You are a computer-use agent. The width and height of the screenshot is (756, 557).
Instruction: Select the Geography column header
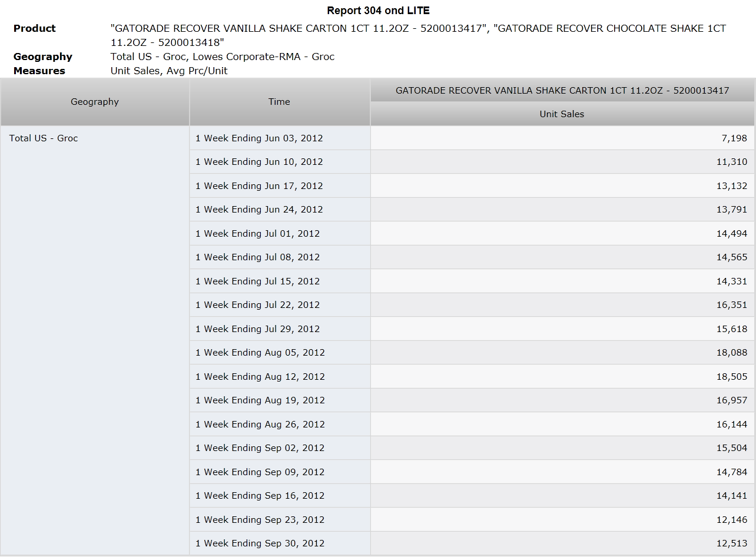95,102
